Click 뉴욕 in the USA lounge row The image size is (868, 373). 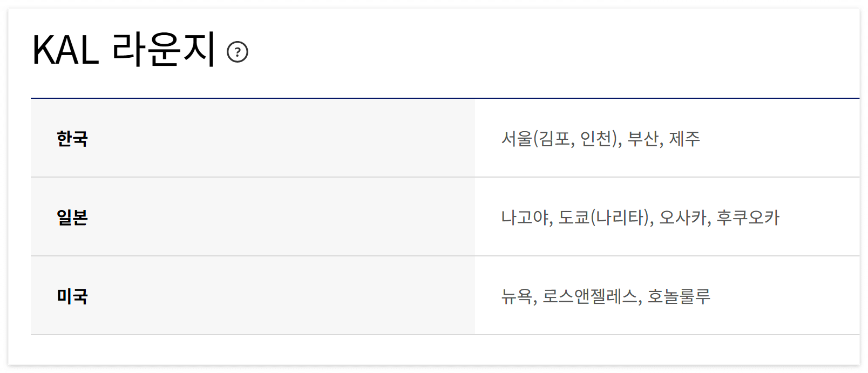coord(516,296)
